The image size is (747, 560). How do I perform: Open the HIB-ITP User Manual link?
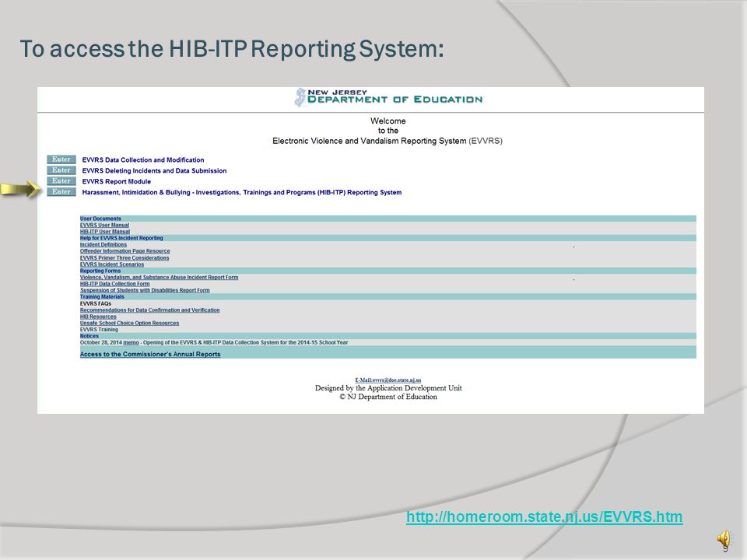tap(105, 232)
